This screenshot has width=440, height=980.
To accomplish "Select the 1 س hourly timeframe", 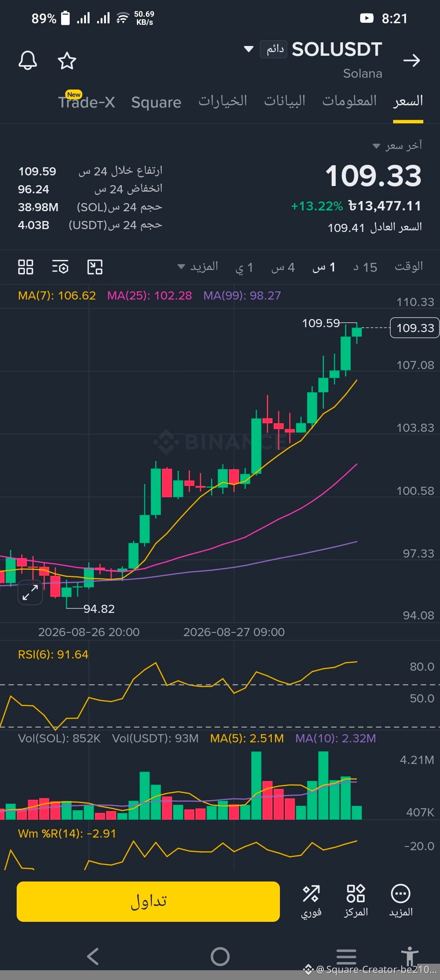I will point(324,267).
